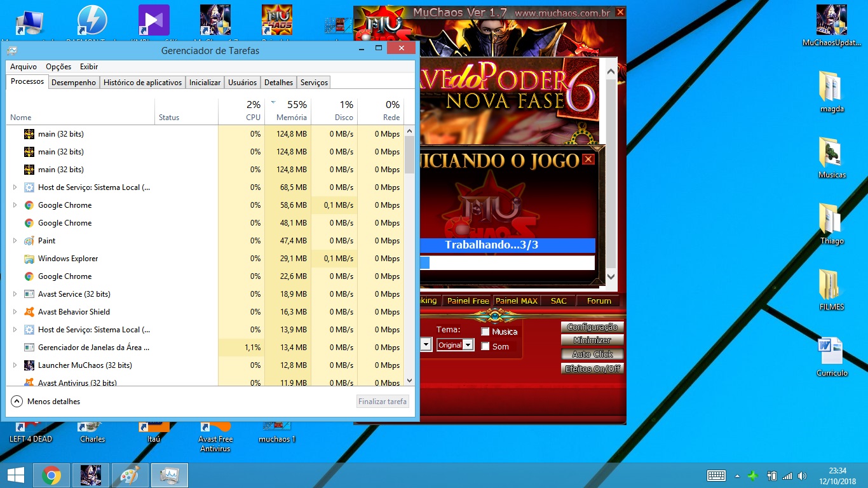Viewport: 868px width, 488px height.
Task: Switch to Histórico de aplicativos tab
Action: (143, 83)
